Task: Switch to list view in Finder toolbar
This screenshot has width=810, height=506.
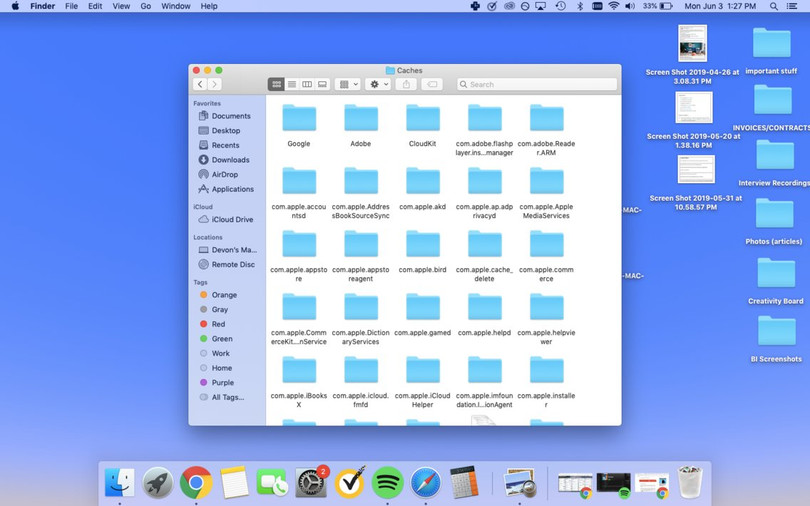Action: (x=292, y=85)
